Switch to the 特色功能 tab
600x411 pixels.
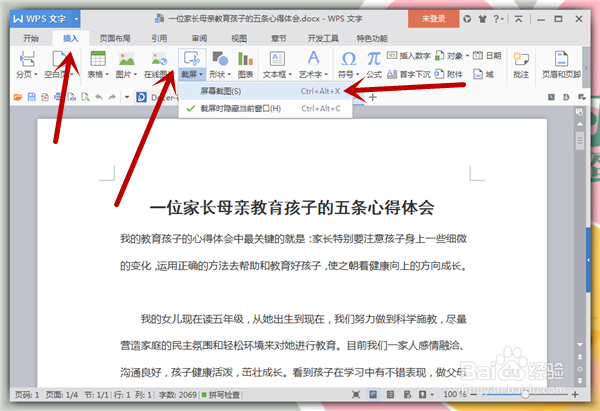tap(372, 38)
